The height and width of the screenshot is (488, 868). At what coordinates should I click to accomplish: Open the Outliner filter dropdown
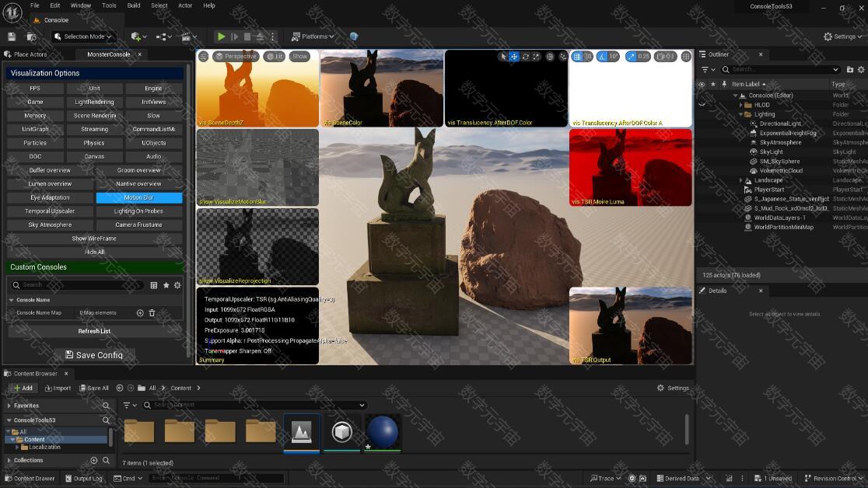point(708,69)
